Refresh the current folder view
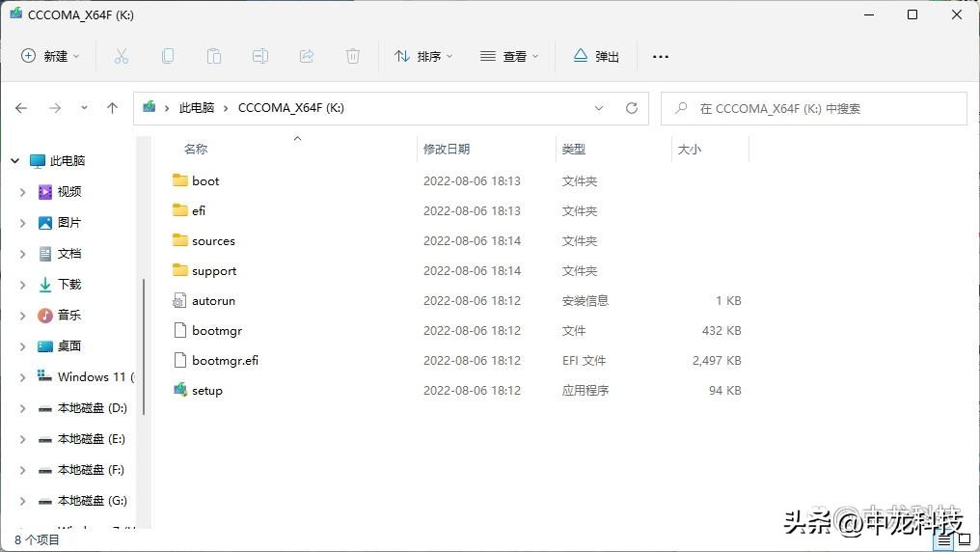 (632, 108)
